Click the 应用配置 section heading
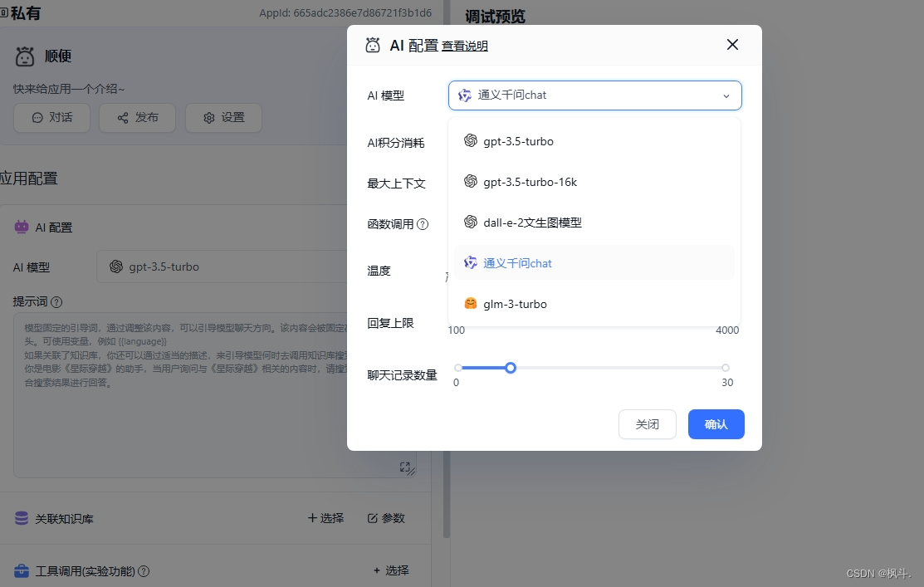924x587 pixels. pyautogui.click(x=29, y=179)
